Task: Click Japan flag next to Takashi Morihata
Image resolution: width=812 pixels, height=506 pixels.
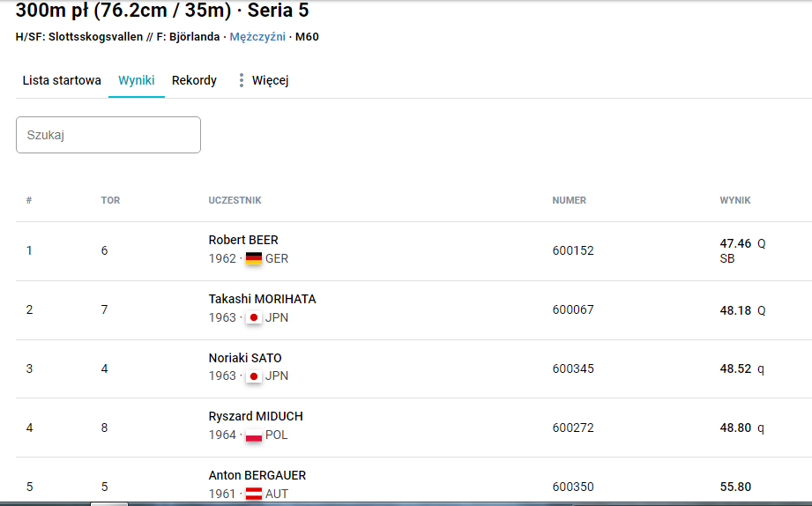Action: (254, 317)
